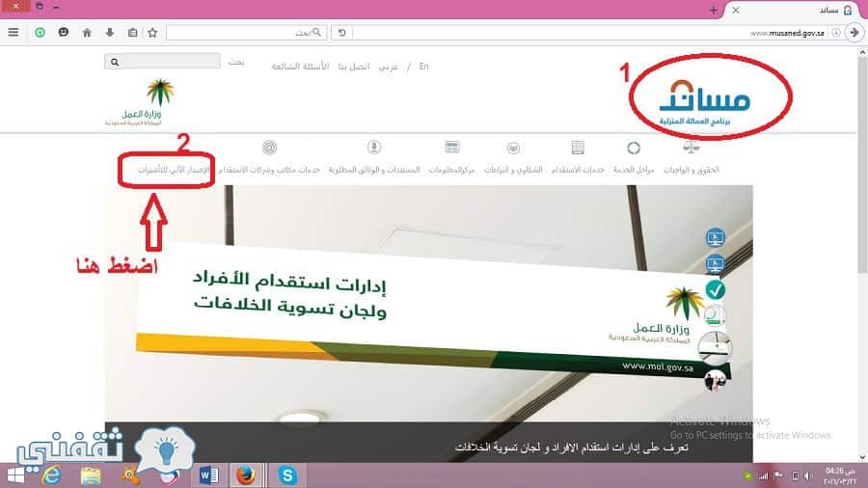This screenshot has width=868, height=488.
Task: Click the browser toolbar search field بحث
Action: (246, 33)
